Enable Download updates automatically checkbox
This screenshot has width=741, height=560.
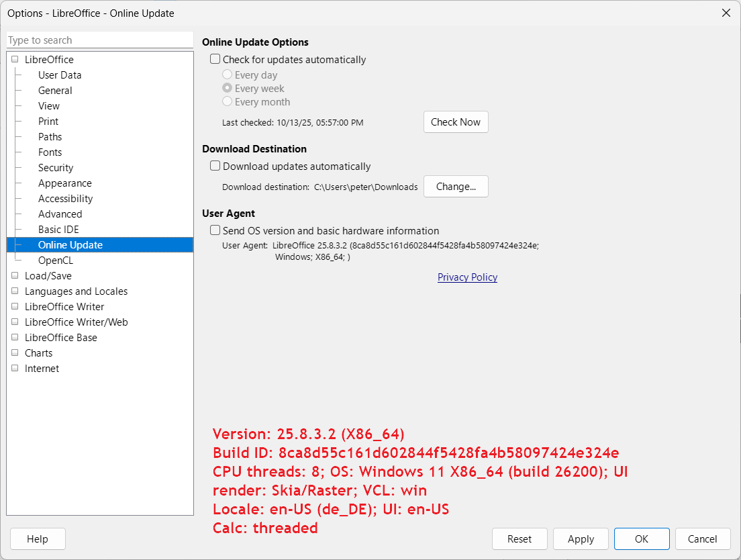215,166
